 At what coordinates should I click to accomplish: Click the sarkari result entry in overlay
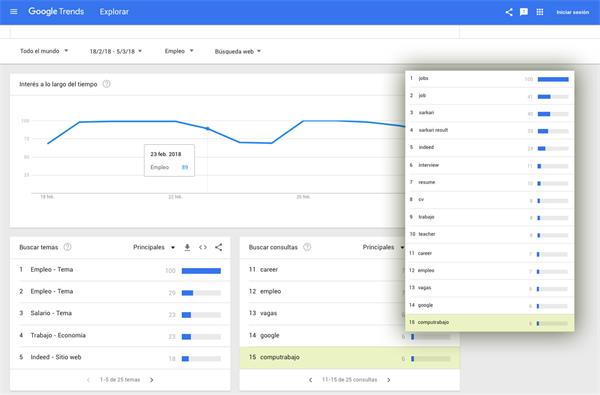point(489,131)
